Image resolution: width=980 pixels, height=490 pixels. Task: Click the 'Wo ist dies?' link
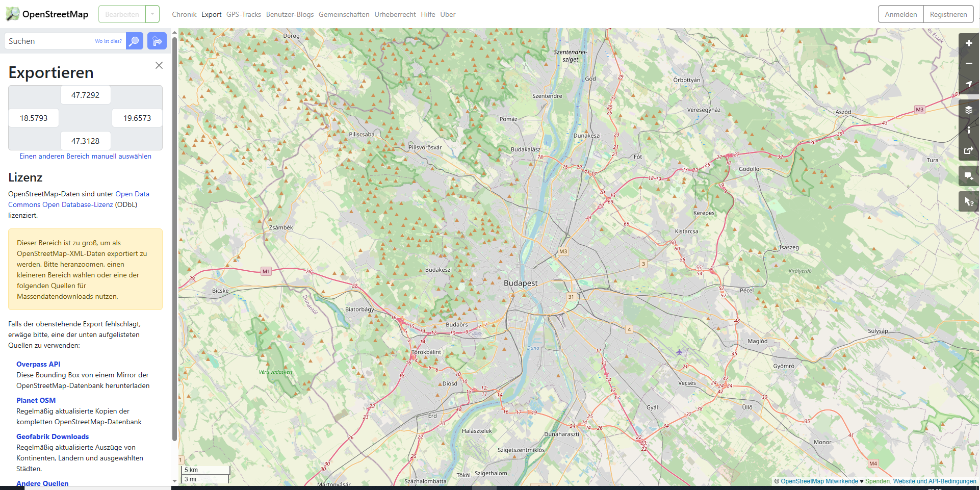point(108,41)
